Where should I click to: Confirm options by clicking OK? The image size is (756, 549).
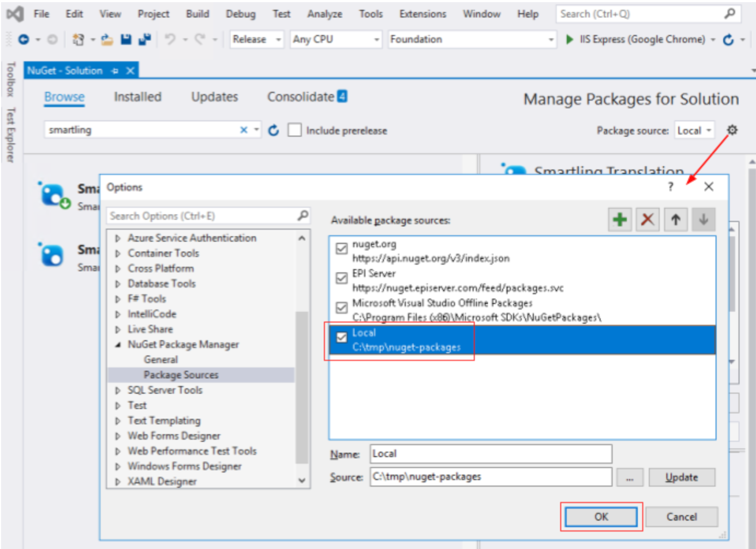(x=601, y=516)
